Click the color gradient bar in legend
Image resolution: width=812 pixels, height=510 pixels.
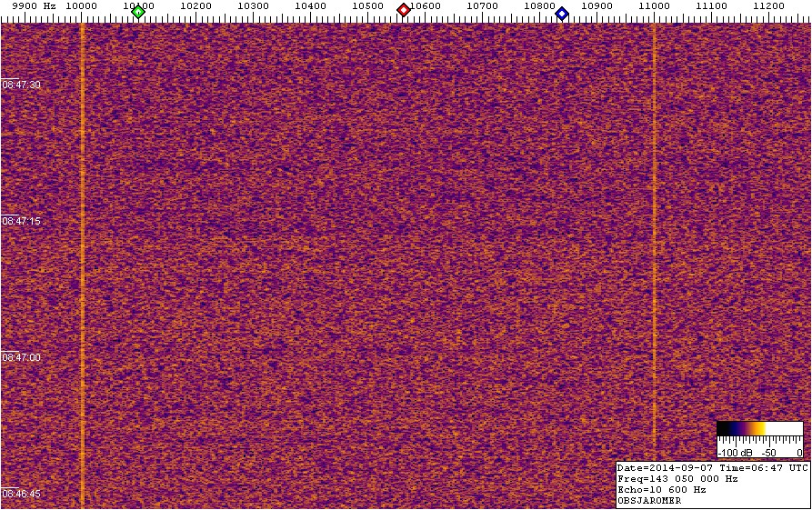[x=759, y=428]
